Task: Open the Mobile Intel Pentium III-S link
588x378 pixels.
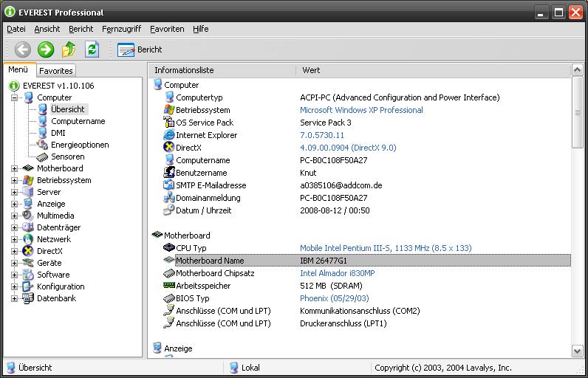Action: [386, 248]
